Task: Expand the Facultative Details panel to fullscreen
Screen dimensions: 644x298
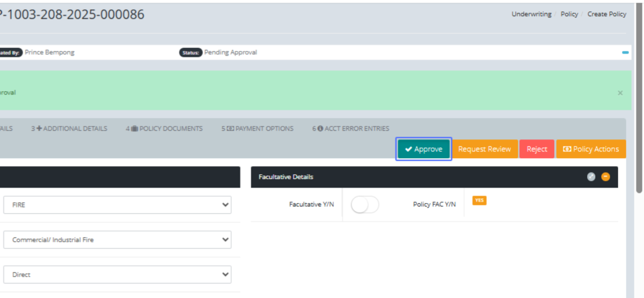Action: 591,177
